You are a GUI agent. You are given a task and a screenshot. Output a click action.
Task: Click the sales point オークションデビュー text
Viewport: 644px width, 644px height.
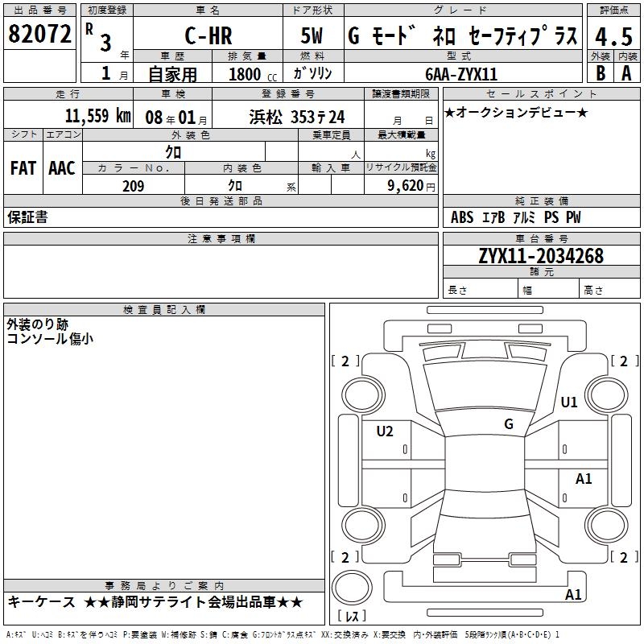[x=516, y=112]
